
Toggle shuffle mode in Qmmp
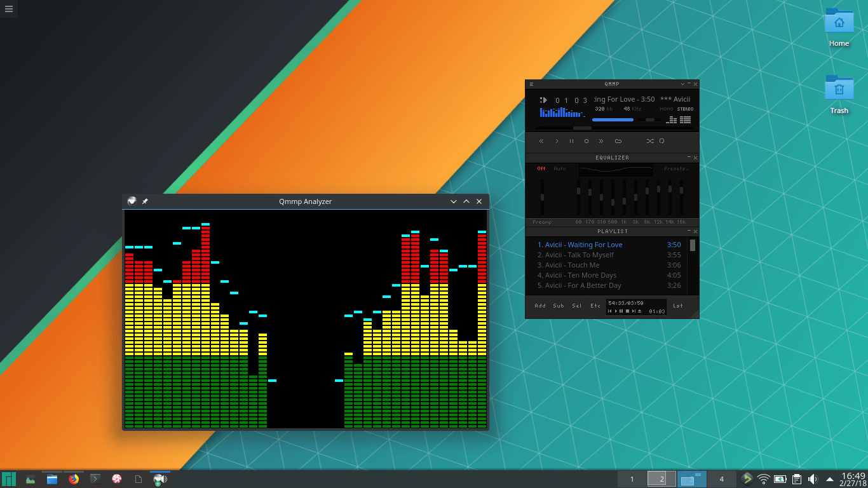[x=650, y=141]
